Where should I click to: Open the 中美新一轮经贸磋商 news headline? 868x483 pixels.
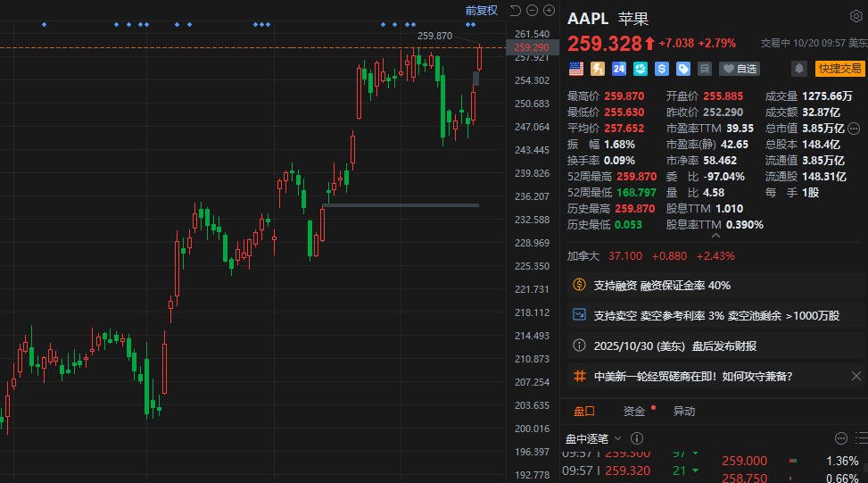[x=692, y=376]
